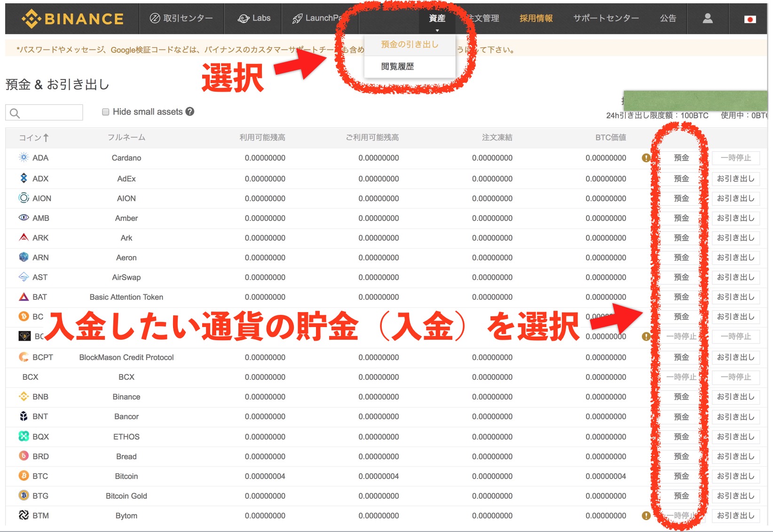Click the Labs flask icon

243,18
